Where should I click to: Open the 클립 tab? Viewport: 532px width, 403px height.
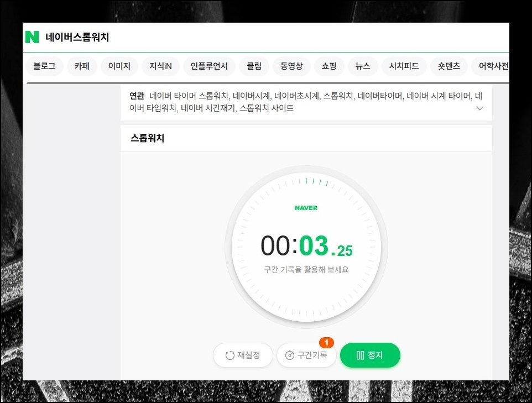254,66
